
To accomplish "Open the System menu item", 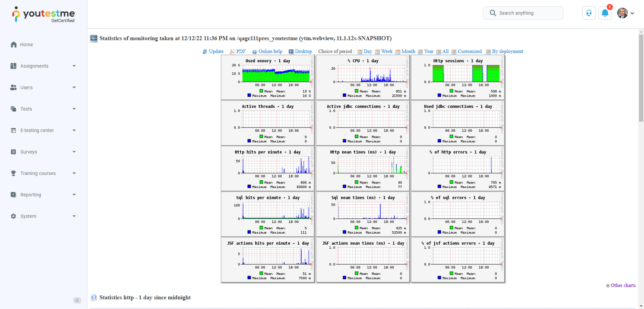I will pyautogui.click(x=29, y=216).
